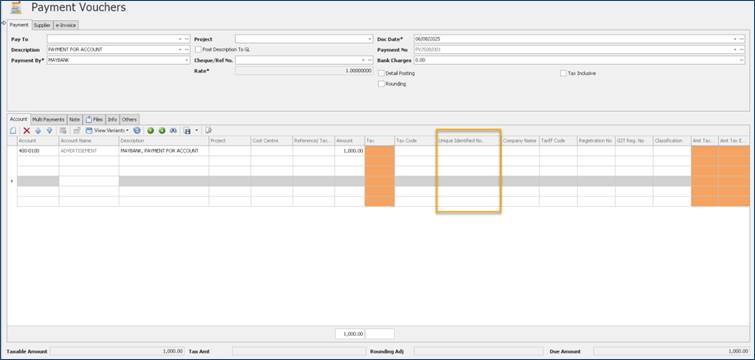Click the Rate field showing 1.00000000

point(304,71)
